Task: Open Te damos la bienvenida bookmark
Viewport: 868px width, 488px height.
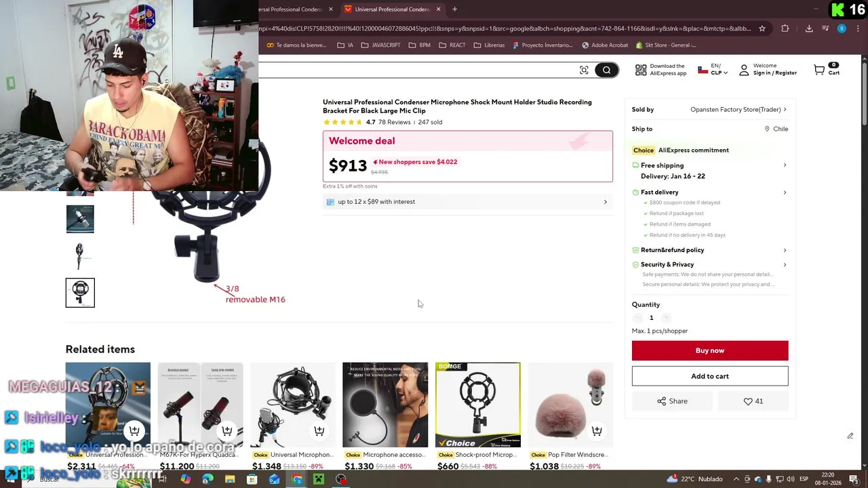Action: pyautogui.click(x=296, y=45)
